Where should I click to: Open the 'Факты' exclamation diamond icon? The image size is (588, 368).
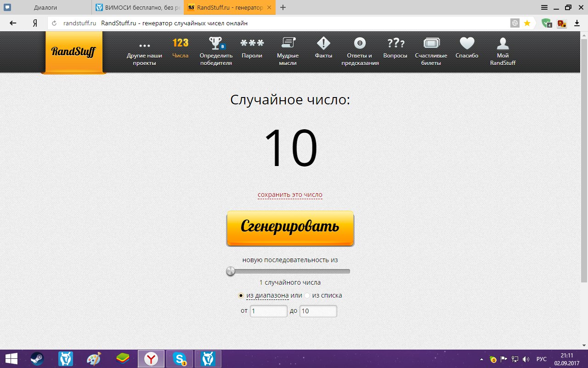323,44
